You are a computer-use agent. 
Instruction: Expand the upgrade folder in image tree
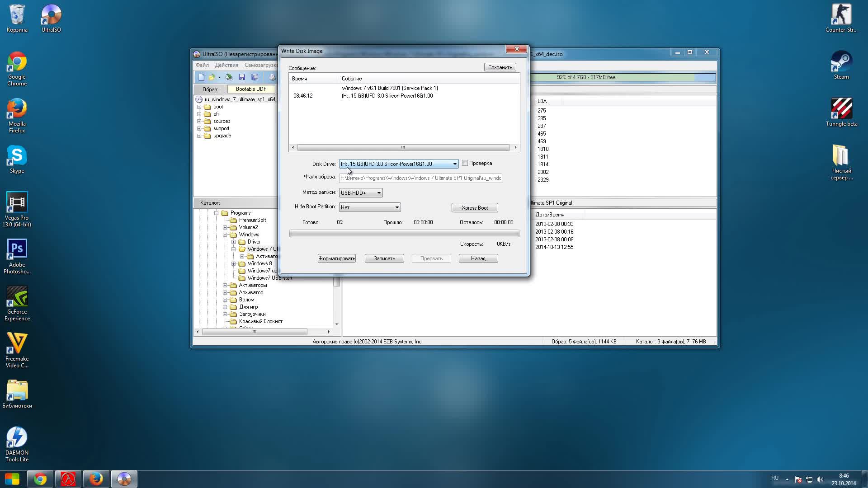[x=199, y=136]
